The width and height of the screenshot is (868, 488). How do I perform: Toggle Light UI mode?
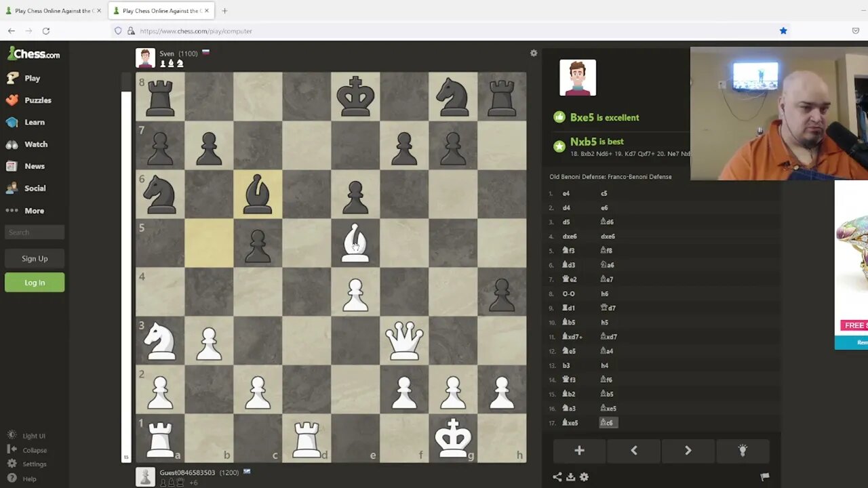click(26, 436)
